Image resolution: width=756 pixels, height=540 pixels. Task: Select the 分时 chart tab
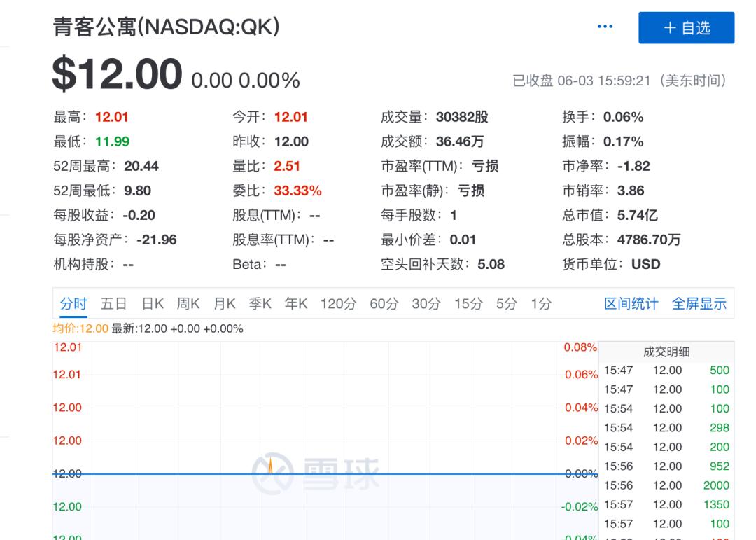pyautogui.click(x=73, y=304)
